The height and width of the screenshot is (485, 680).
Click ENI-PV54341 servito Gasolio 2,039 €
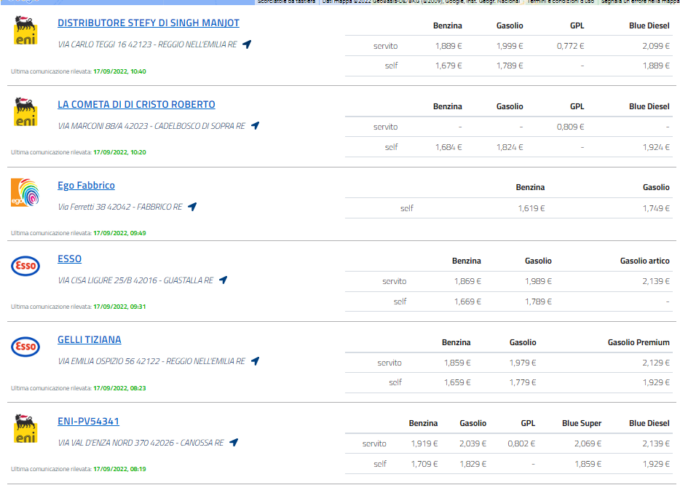click(x=473, y=443)
